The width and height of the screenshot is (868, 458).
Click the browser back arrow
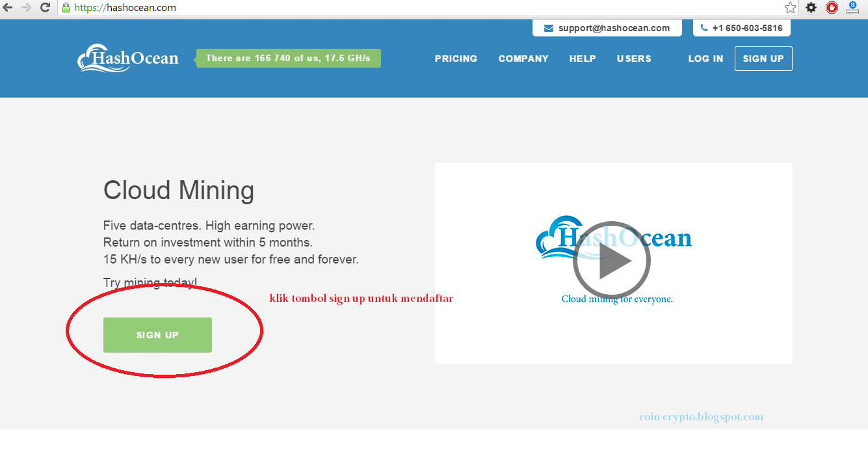pos(8,8)
